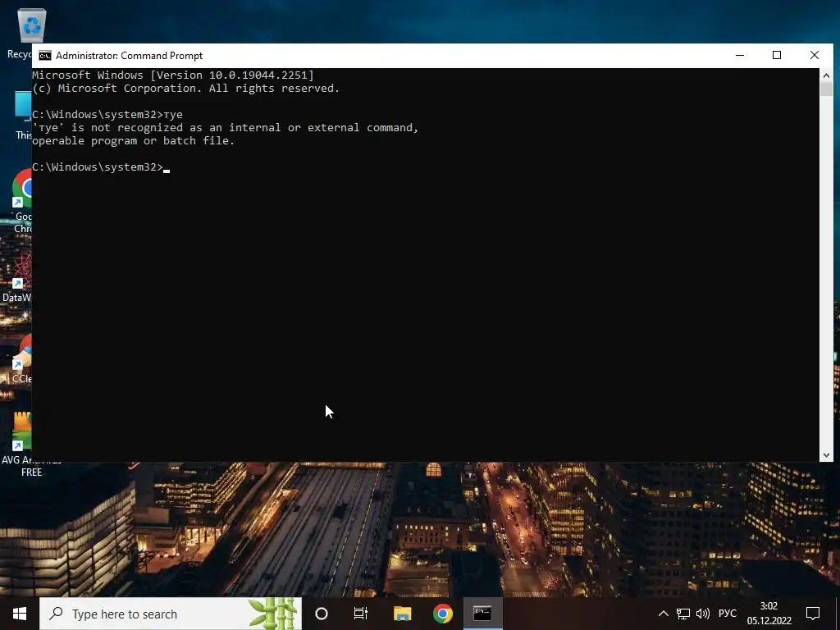Open the Action Center notifications icon

click(813, 614)
